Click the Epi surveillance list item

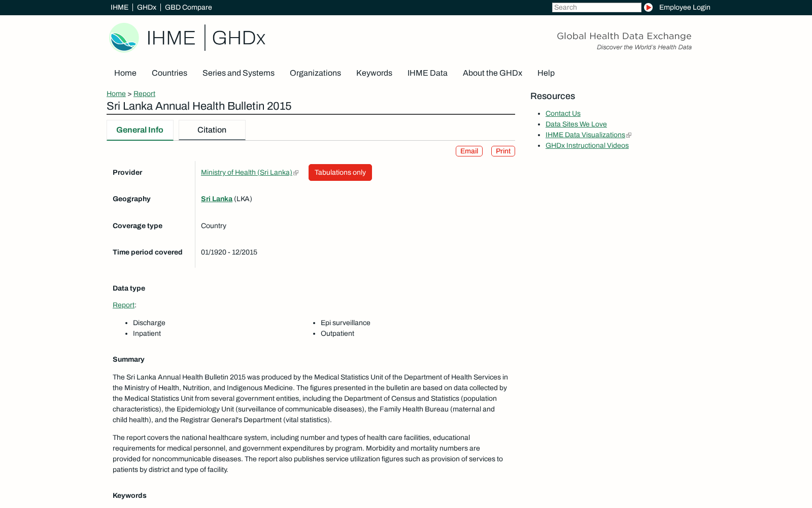tap(346, 323)
